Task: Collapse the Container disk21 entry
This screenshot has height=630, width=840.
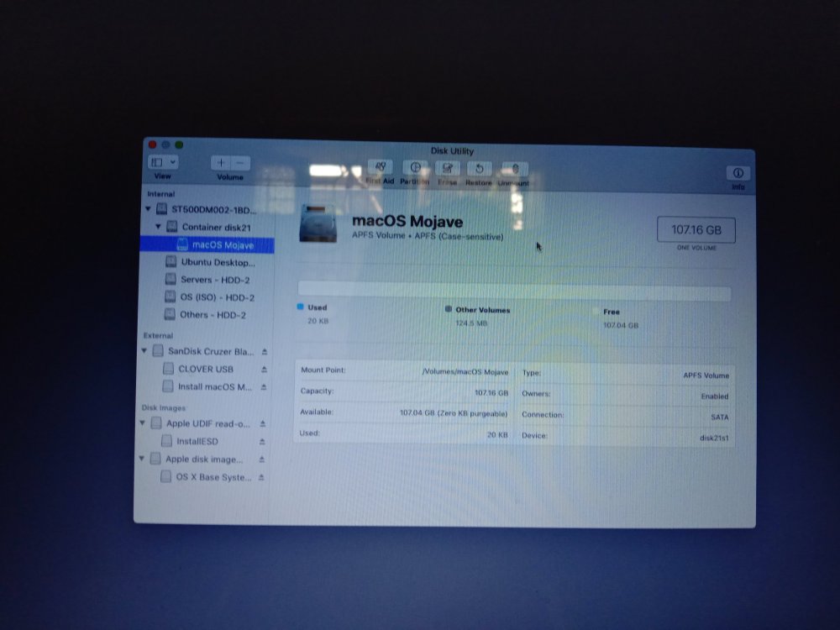Action: pyautogui.click(x=159, y=227)
